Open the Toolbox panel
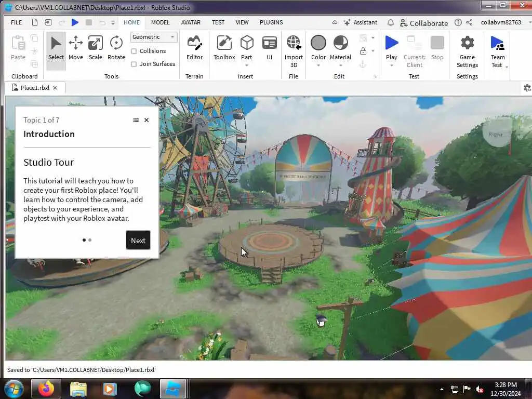The width and height of the screenshot is (532, 399). 224,48
